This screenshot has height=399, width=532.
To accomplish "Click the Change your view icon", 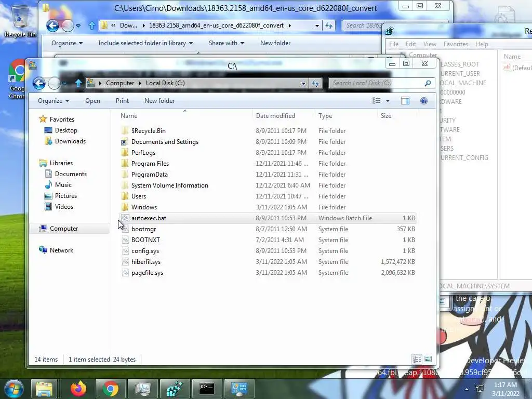I will point(376,101).
